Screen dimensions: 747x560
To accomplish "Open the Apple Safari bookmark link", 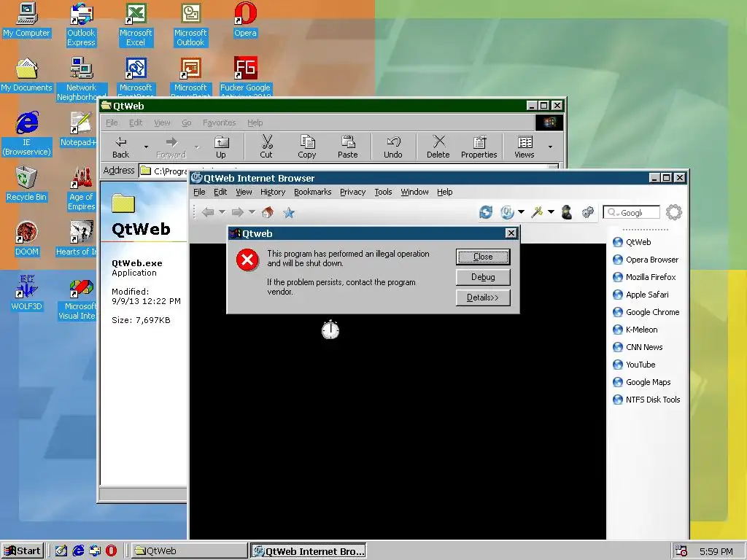I will tap(640, 295).
